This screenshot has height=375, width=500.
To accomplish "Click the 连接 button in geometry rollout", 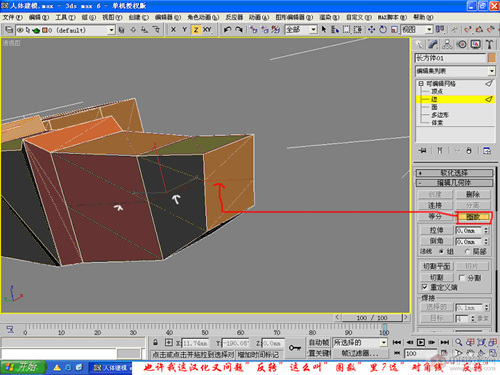I will coord(435,205).
